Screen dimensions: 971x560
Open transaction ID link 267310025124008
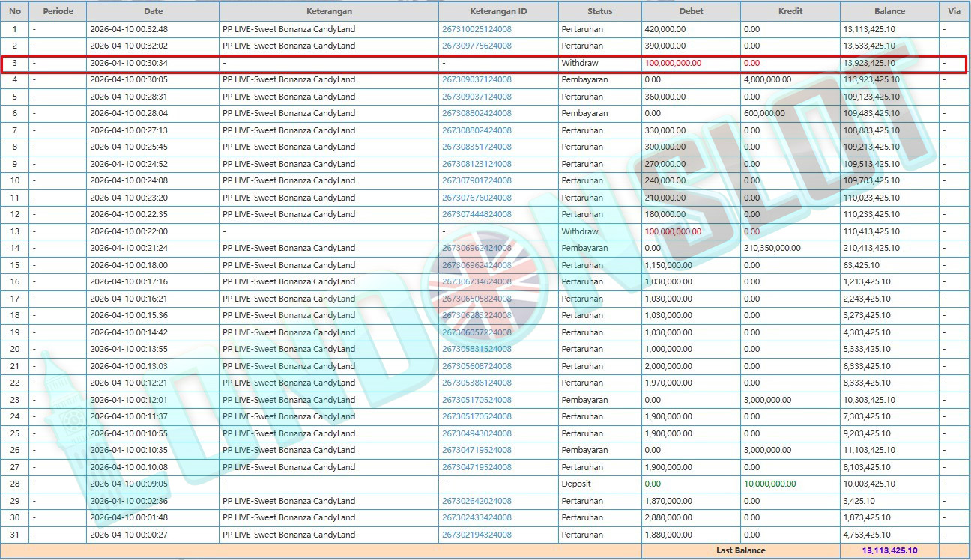477,29
